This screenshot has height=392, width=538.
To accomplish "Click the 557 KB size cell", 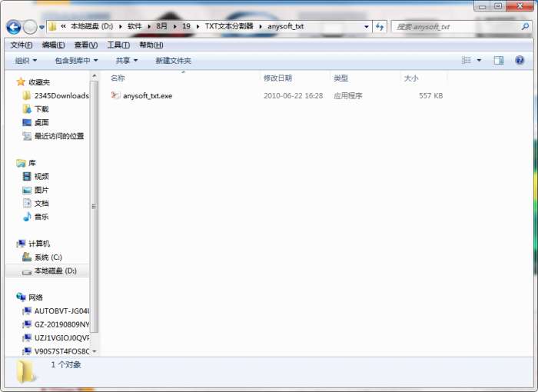I will [430, 96].
